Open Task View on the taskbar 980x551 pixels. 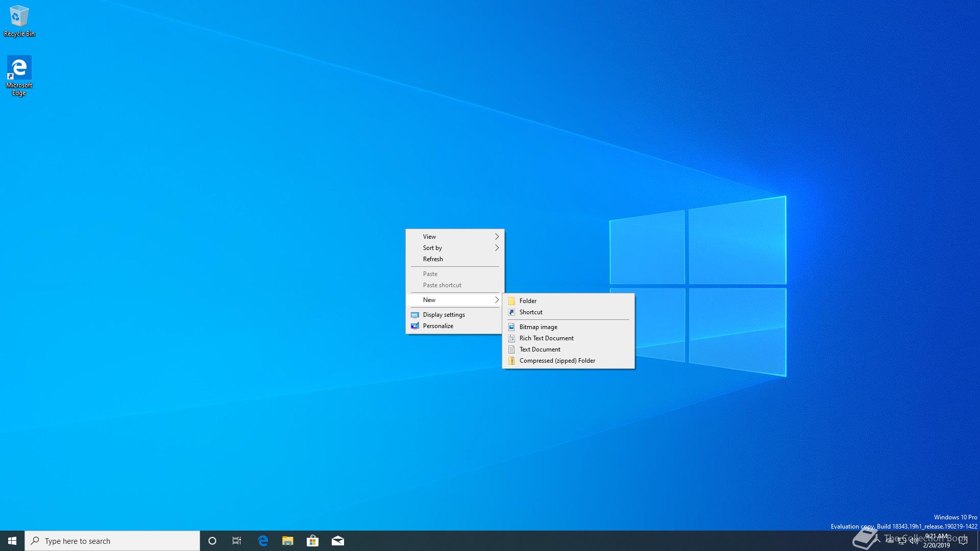(x=237, y=541)
